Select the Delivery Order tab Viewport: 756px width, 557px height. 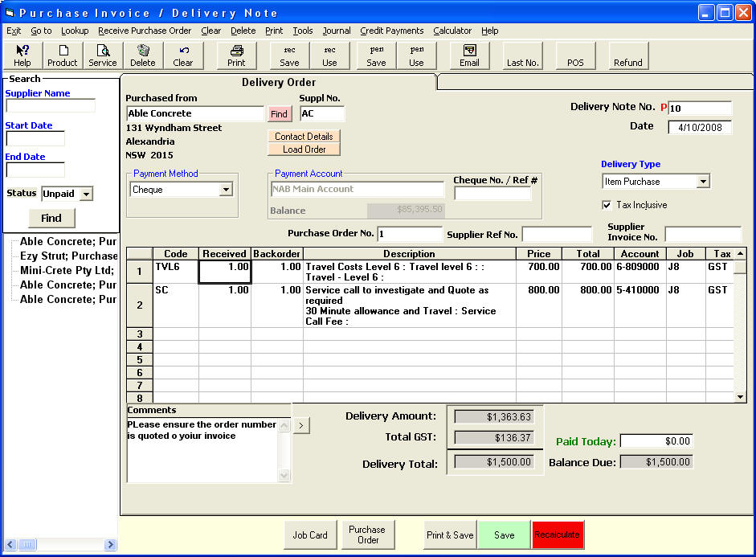coord(279,83)
